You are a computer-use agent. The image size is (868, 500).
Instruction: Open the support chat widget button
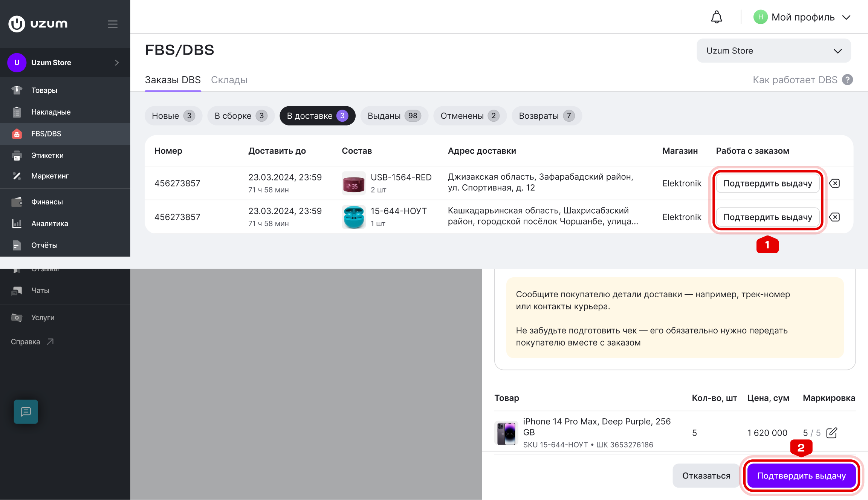click(26, 411)
